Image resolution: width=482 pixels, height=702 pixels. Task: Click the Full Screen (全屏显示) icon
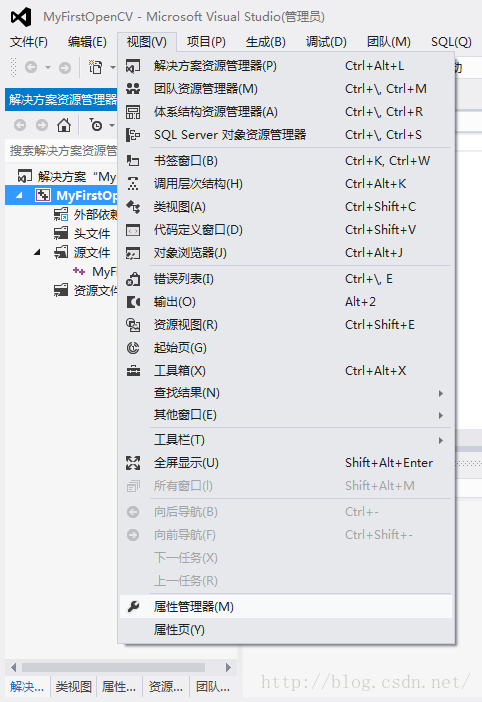[133, 463]
